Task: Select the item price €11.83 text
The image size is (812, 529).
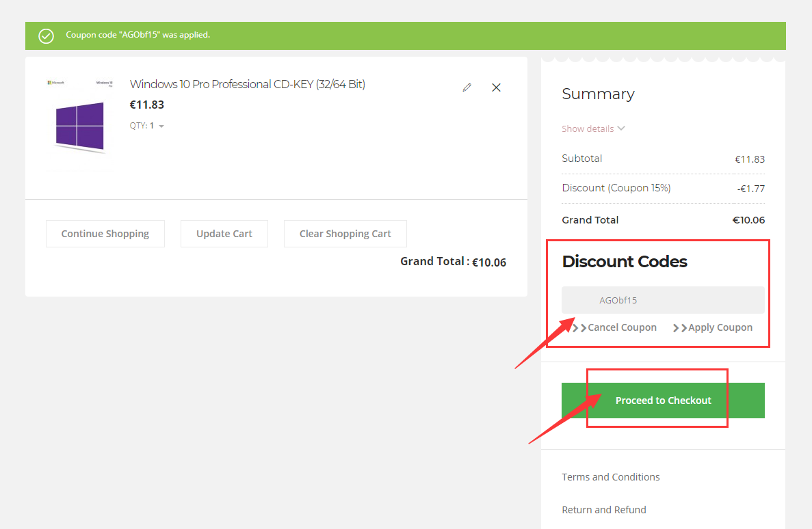Action: click(x=146, y=105)
